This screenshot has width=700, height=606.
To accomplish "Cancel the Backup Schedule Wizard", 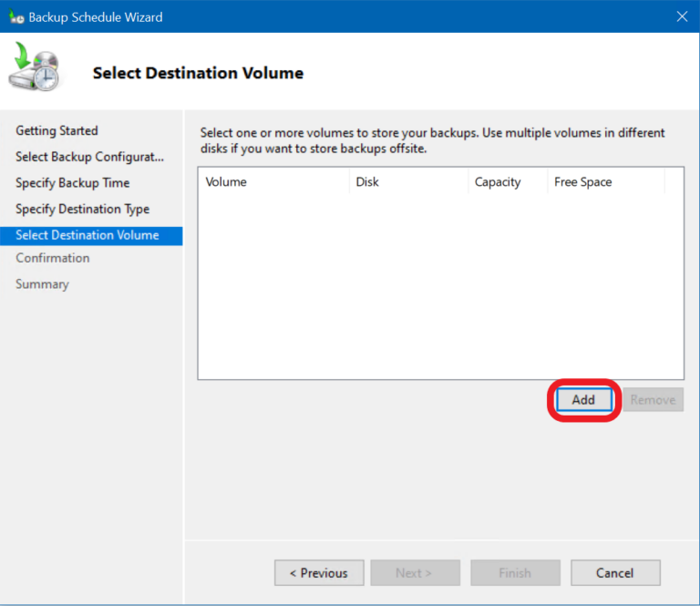I will pyautogui.click(x=615, y=572).
